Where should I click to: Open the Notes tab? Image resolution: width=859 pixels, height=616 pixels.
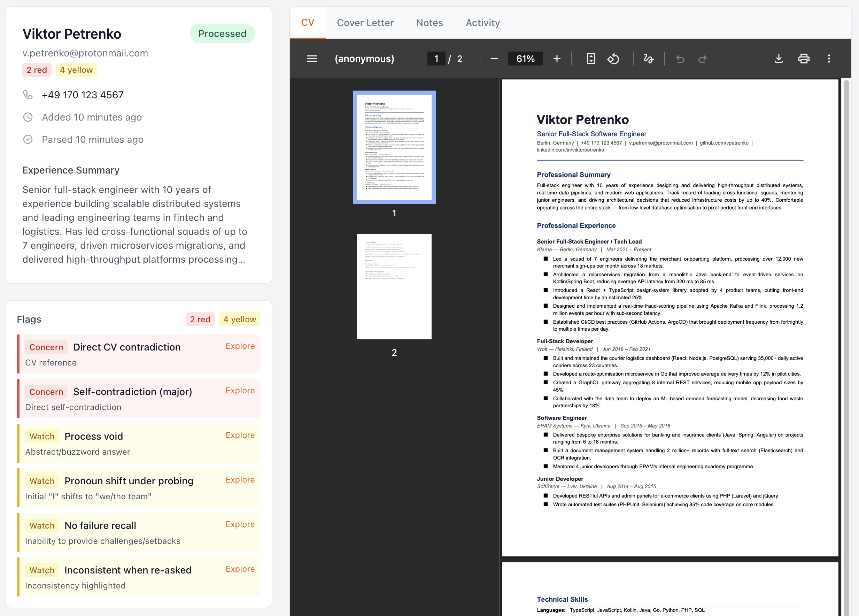click(429, 23)
